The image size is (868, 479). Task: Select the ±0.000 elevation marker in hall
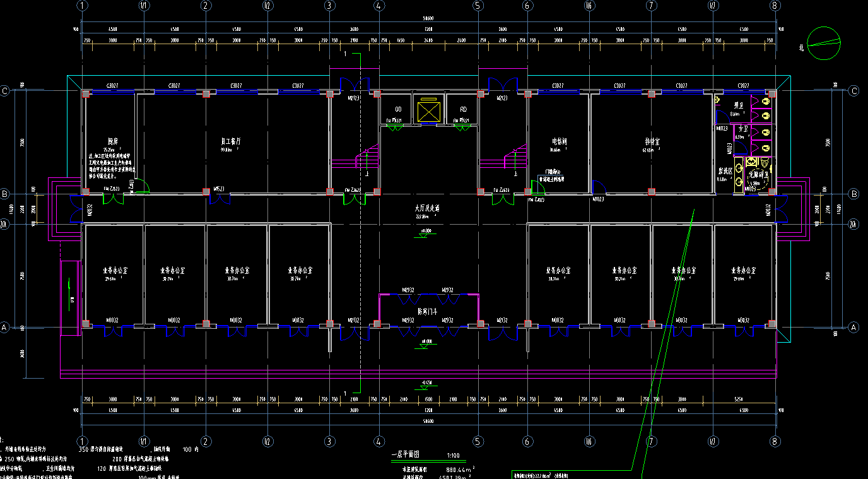426,232
